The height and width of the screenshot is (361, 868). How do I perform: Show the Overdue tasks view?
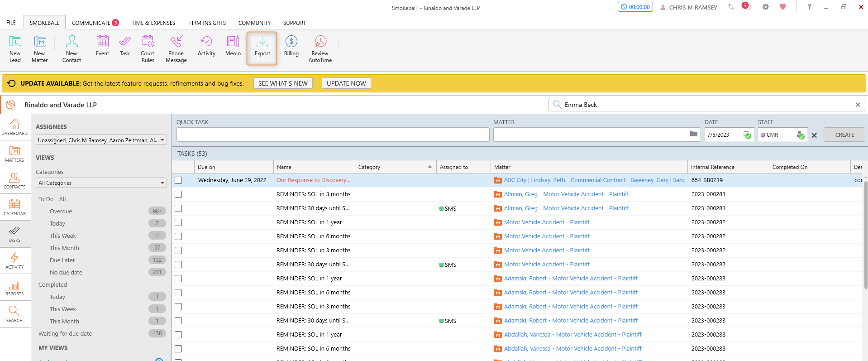[61, 211]
